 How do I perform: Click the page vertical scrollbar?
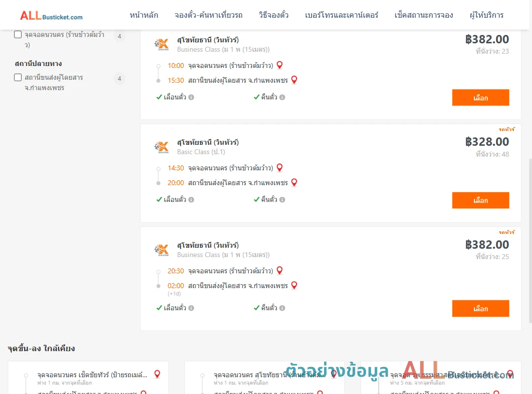coord(530,241)
